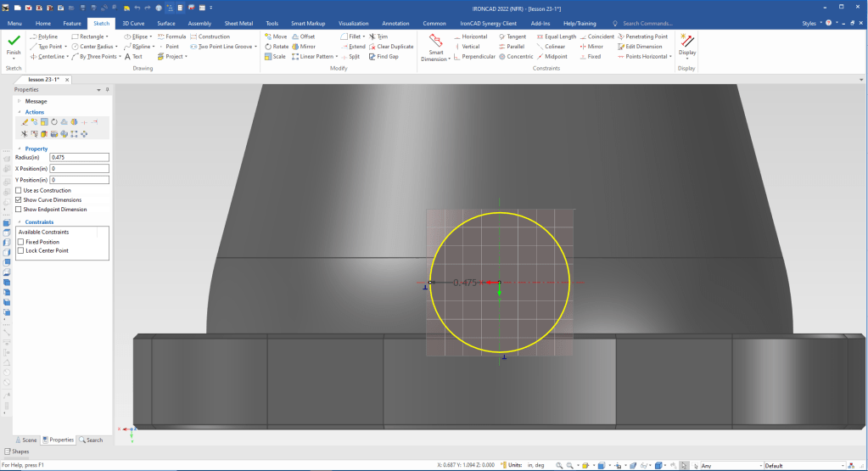This screenshot has width=868, height=471.
Task: Switch to the Sheet Metal ribbon tab
Action: click(x=238, y=24)
